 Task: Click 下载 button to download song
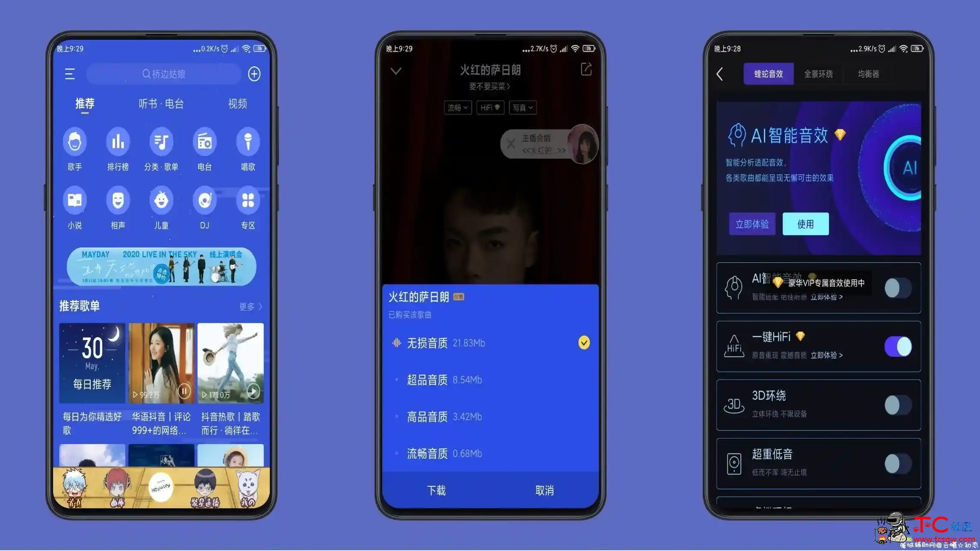436,490
